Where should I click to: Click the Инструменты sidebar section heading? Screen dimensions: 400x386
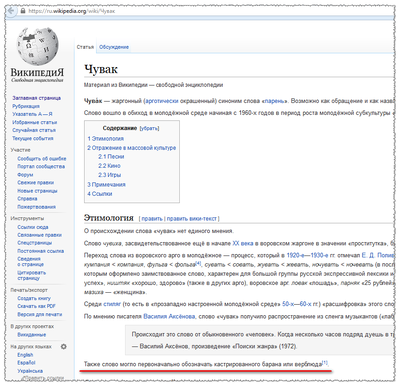tap(27, 219)
